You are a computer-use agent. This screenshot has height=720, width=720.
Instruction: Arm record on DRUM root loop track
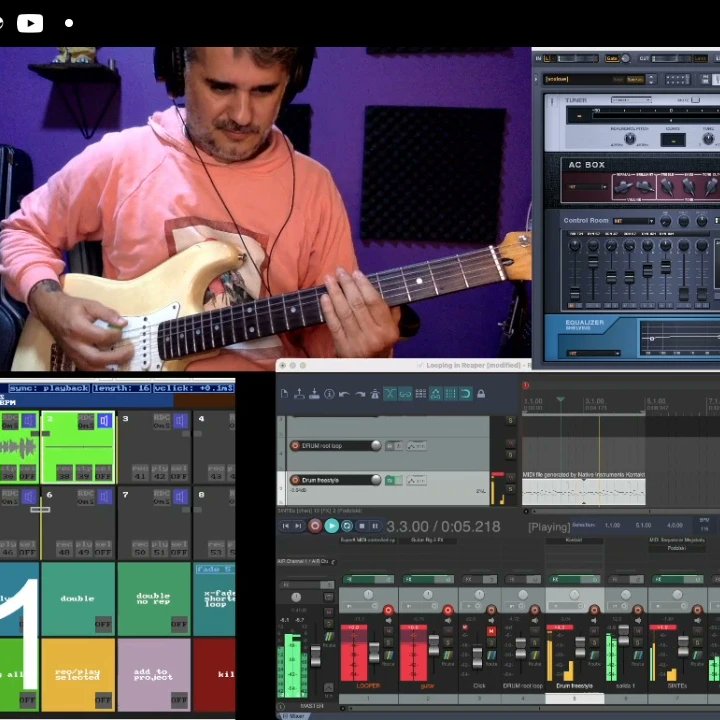(295, 445)
